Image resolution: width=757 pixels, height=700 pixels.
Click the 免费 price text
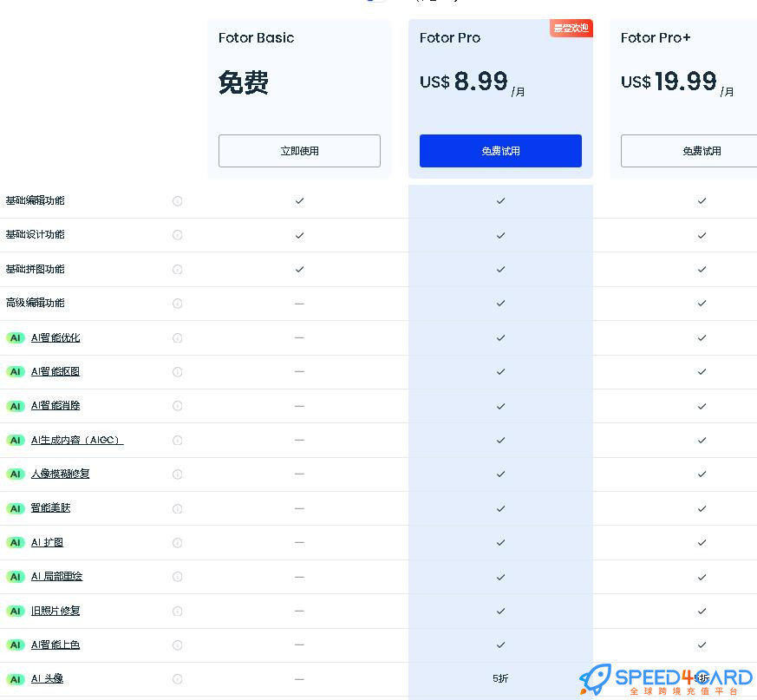244,82
